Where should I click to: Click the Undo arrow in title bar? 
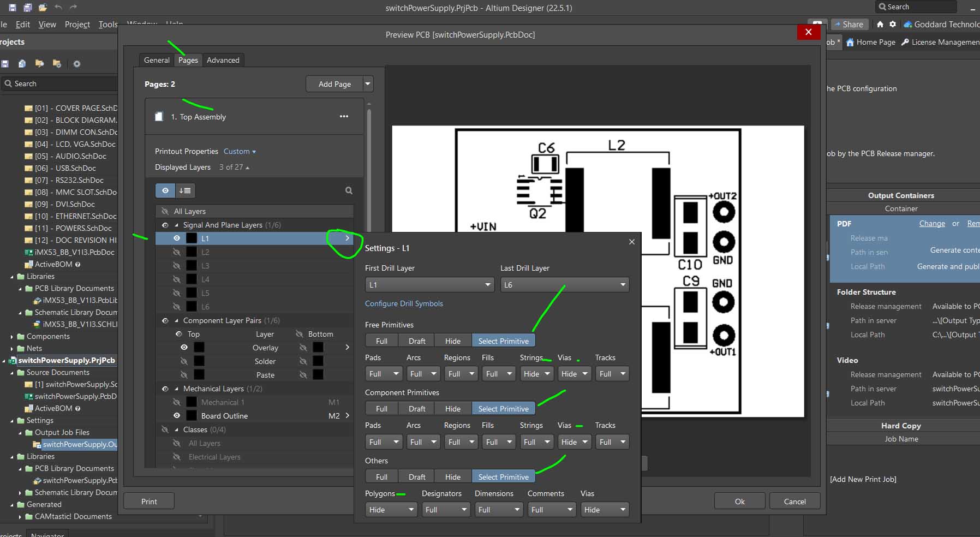point(58,8)
